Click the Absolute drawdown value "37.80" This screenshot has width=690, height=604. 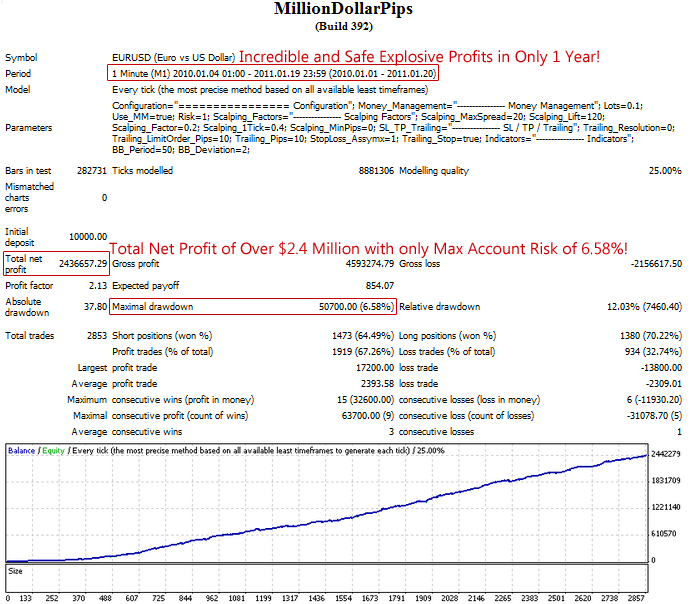tap(95, 307)
